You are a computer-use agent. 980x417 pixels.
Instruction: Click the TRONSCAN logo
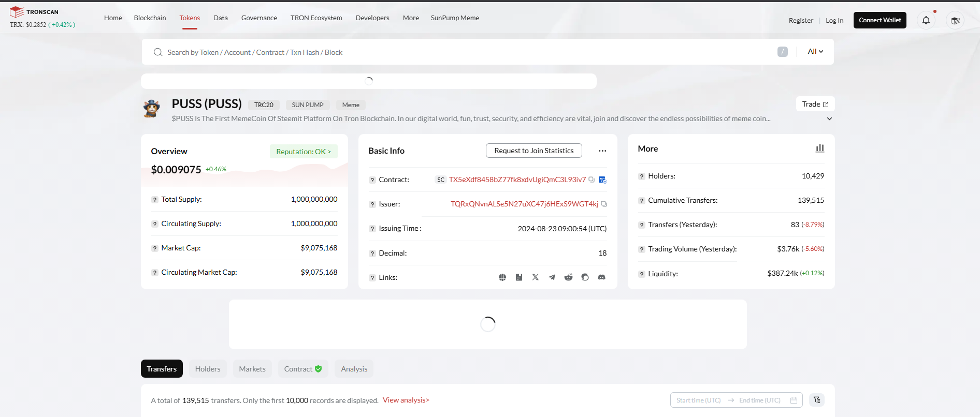[x=34, y=12]
